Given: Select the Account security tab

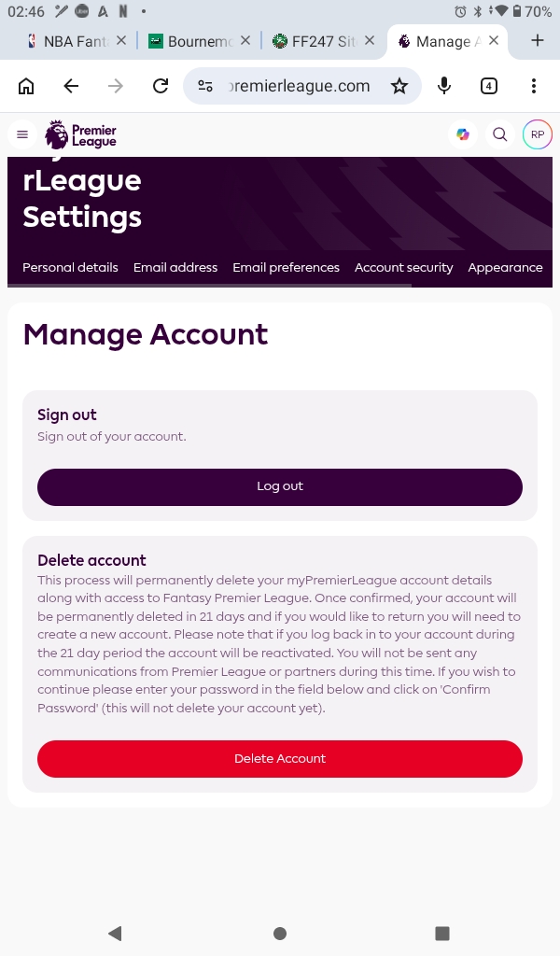Looking at the screenshot, I should coord(403,267).
